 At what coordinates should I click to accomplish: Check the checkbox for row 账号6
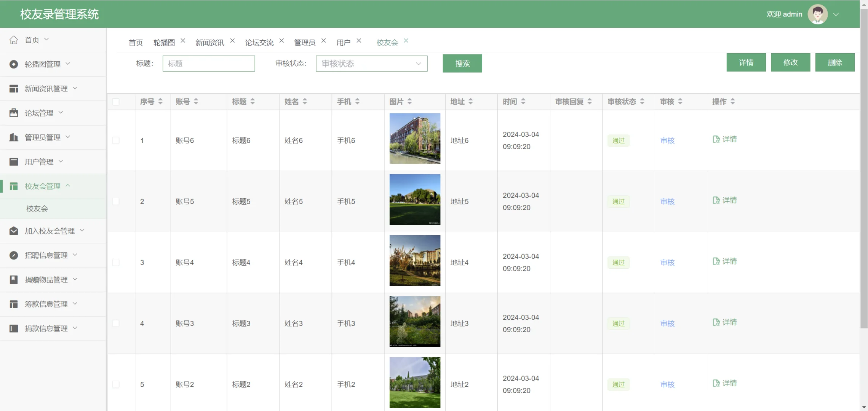click(x=116, y=140)
